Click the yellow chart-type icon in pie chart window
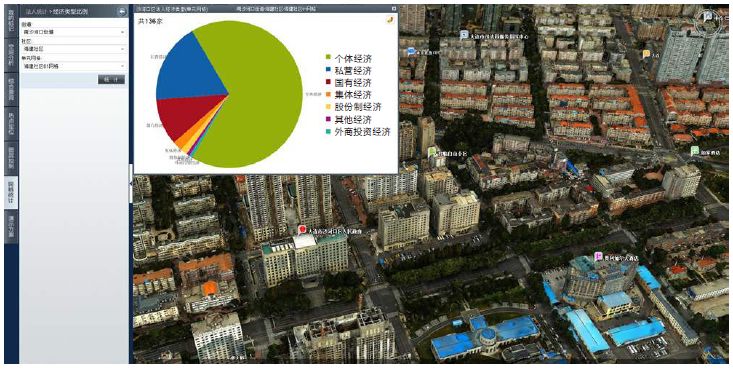 (x=389, y=20)
